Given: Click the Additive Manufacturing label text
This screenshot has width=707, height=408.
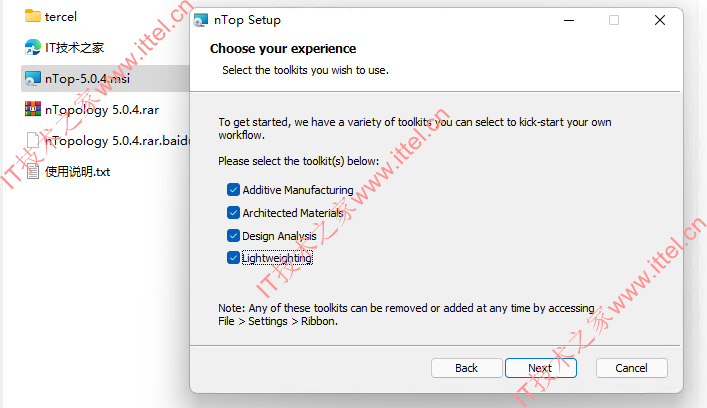Looking at the screenshot, I should (298, 190).
